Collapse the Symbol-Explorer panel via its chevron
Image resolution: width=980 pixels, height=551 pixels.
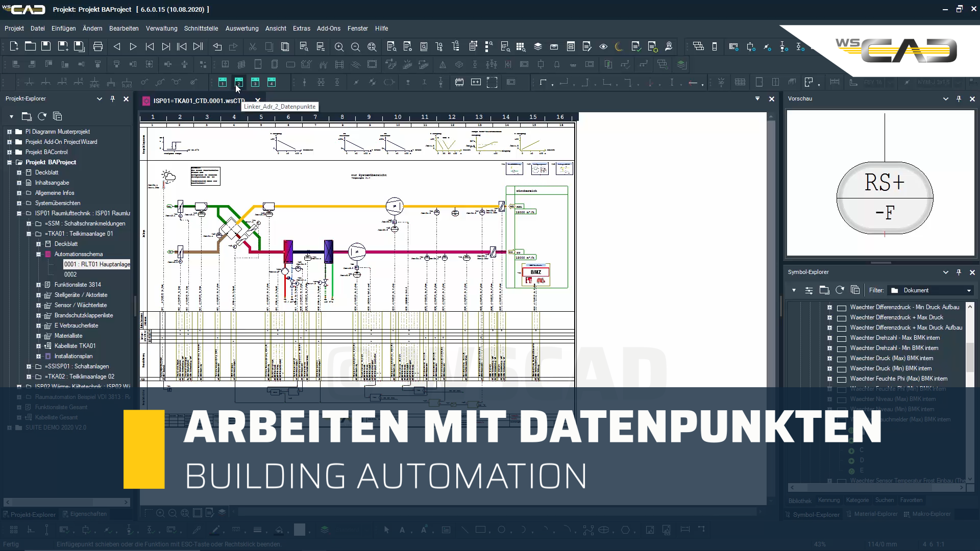tap(945, 272)
